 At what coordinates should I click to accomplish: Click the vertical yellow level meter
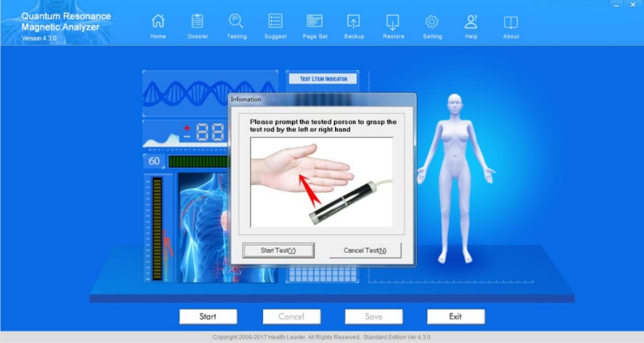(x=157, y=228)
